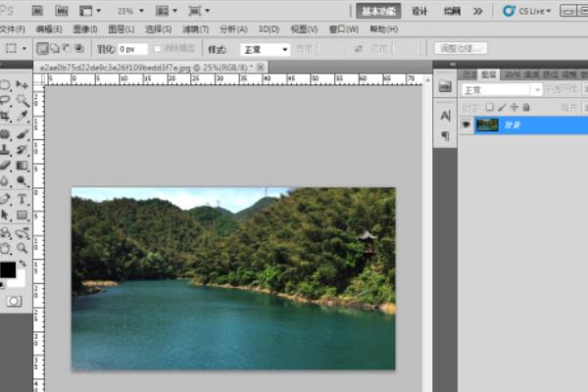
Task: Select the Lasso tool
Action: pos(5,100)
